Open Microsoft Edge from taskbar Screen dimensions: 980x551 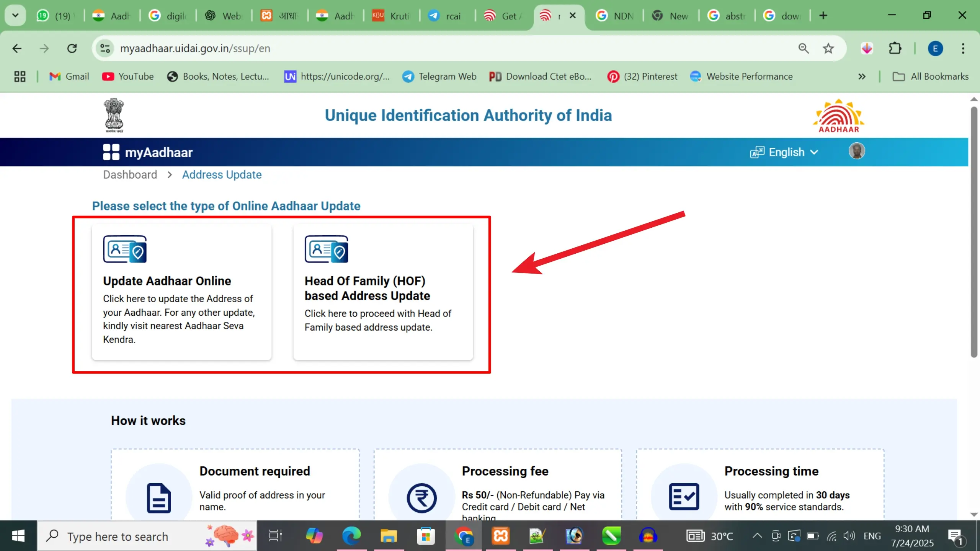point(351,536)
